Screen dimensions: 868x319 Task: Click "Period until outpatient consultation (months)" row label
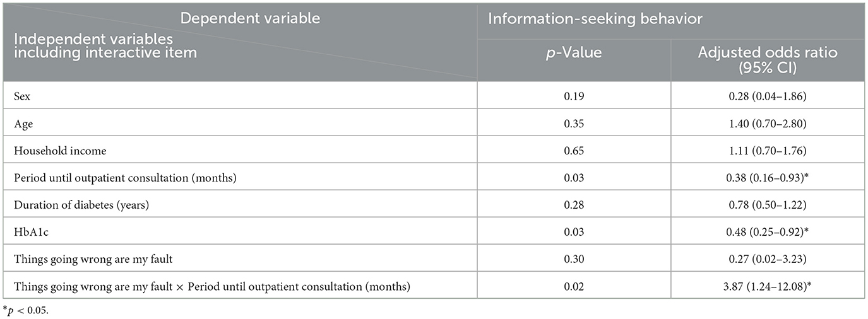pyautogui.click(x=125, y=178)
